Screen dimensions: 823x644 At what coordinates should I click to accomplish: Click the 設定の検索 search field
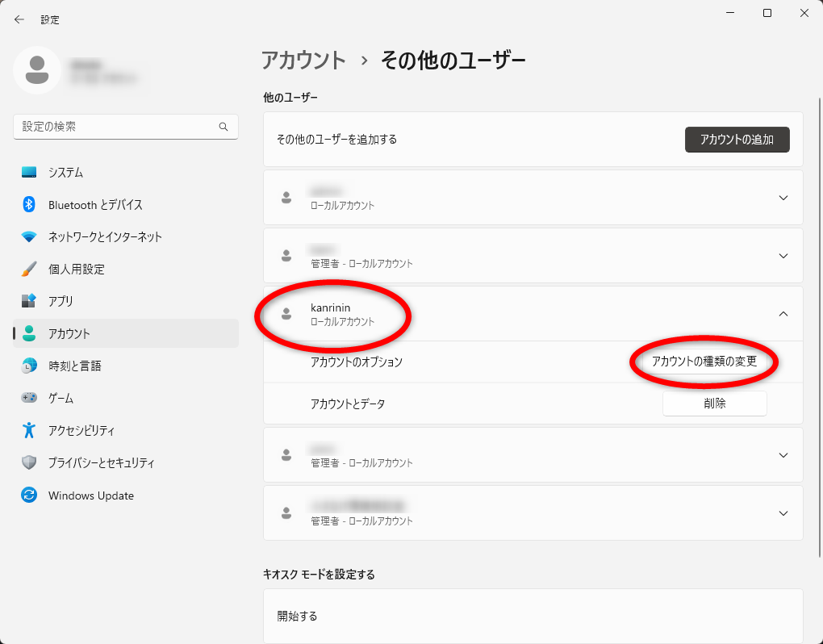[x=117, y=127]
